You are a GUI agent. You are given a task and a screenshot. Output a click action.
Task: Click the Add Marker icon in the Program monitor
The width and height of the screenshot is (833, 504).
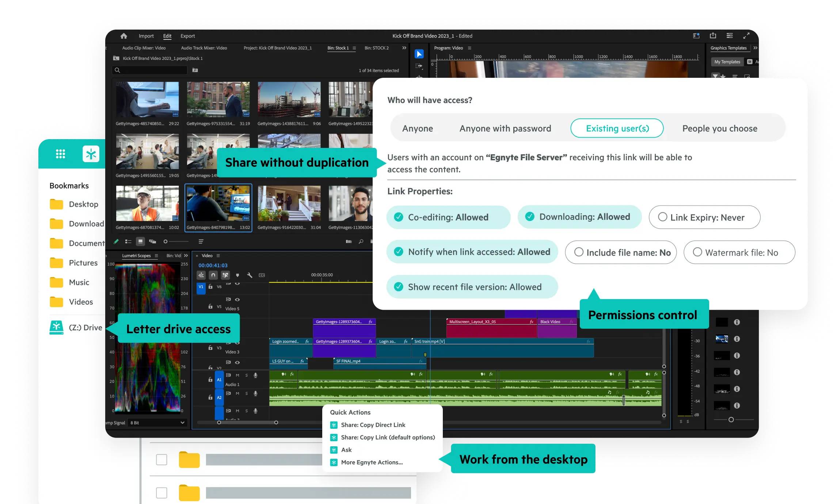click(x=237, y=275)
